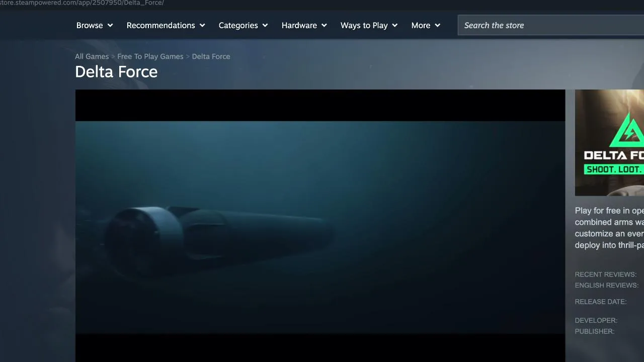
Task: Expand the chevron next to Ways to Play
Action: point(395,25)
